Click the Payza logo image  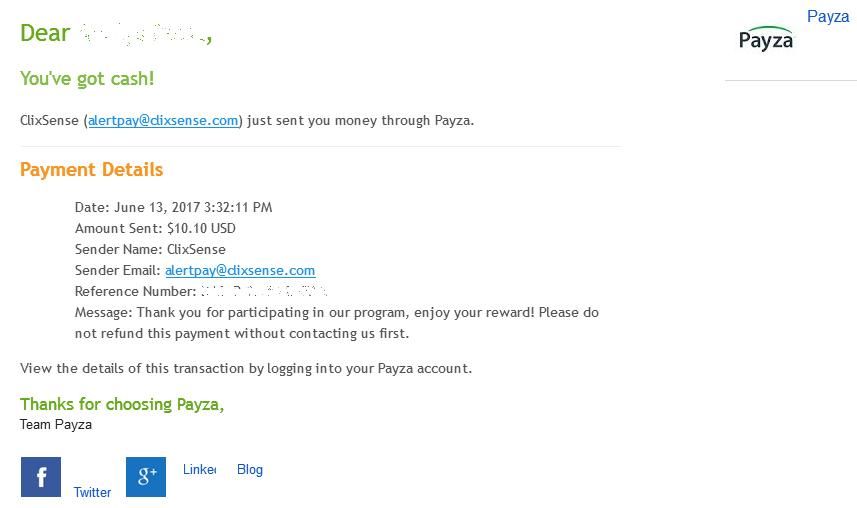click(x=765, y=39)
